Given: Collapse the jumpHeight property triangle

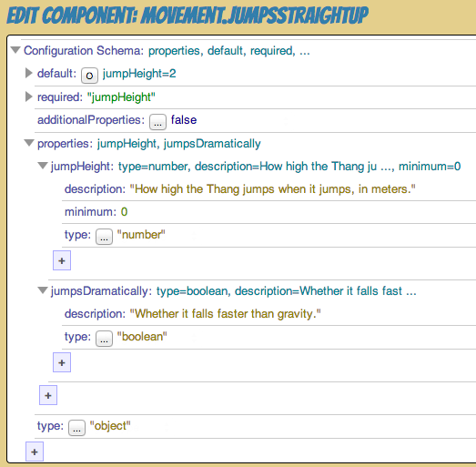Looking at the screenshot, I should click(x=43, y=166).
